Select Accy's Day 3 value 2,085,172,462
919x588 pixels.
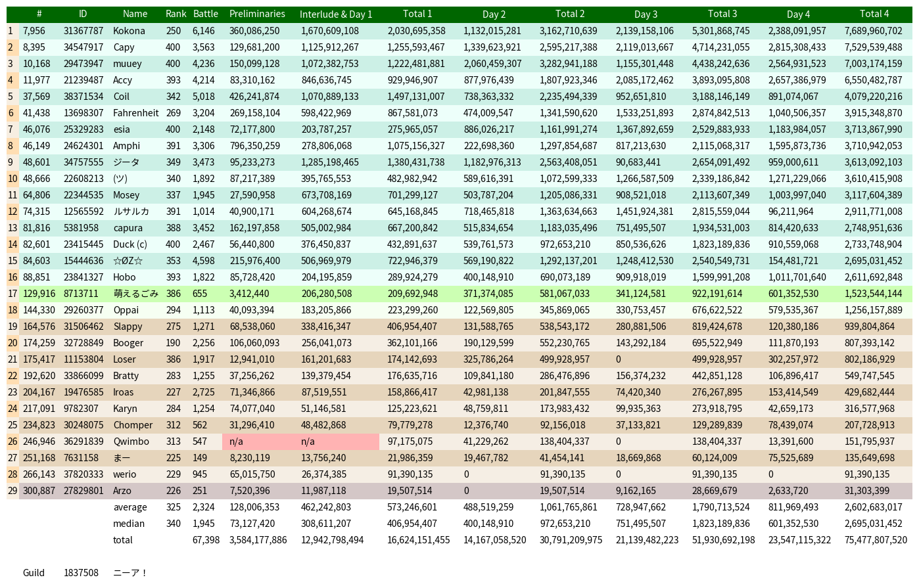point(645,80)
